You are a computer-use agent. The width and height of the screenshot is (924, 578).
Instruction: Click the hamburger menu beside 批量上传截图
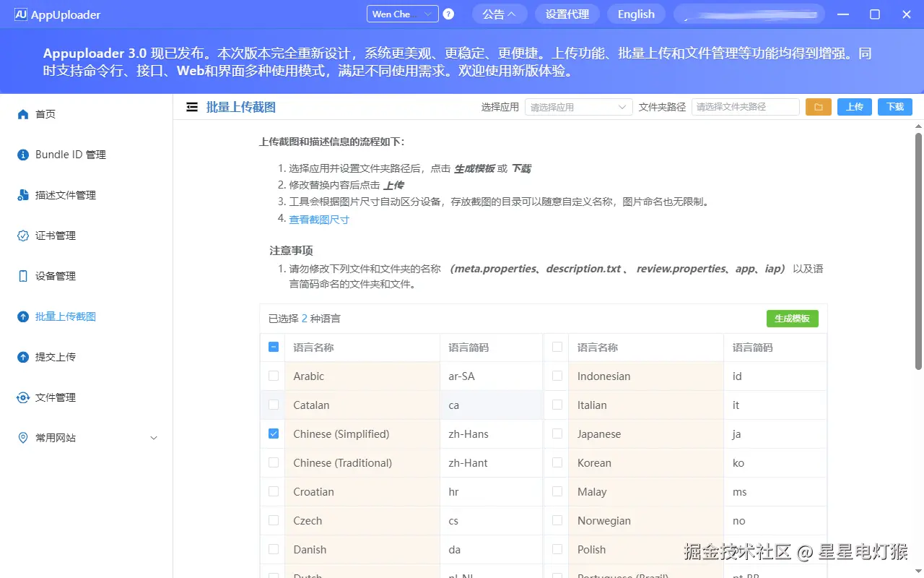click(x=192, y=106)
